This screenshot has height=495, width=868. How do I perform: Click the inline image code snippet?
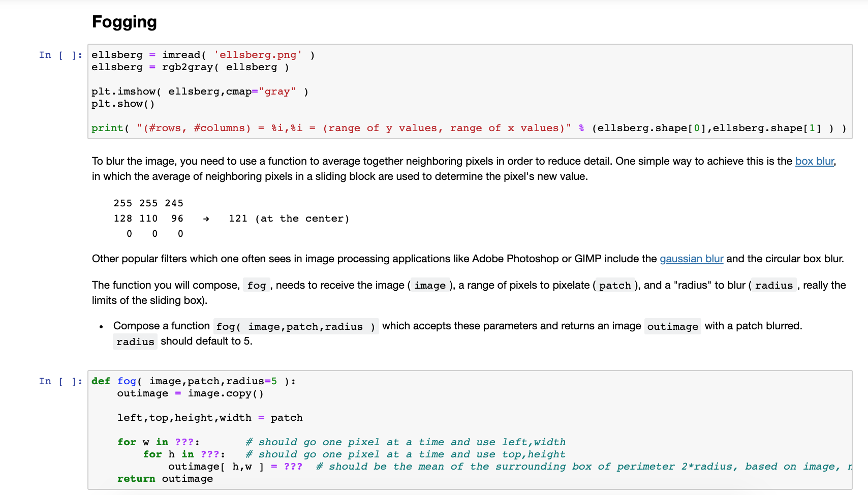coord(430,285)
